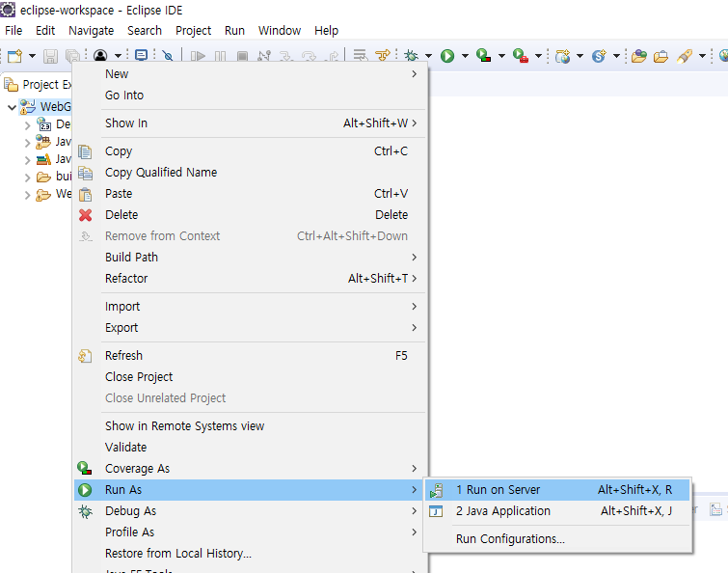This screenshot has height=573, width=728.
Task: Open Run menu in menu bar
Action: point(234,31)
